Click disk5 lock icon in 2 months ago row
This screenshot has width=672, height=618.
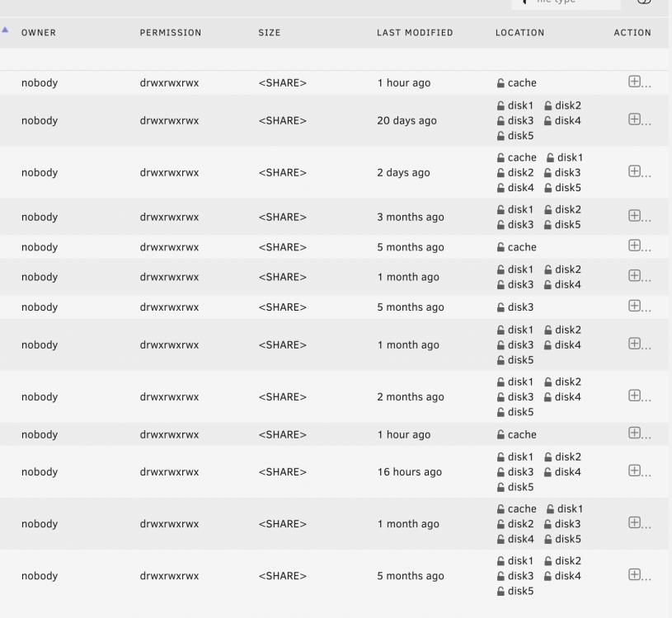[500, 412]
